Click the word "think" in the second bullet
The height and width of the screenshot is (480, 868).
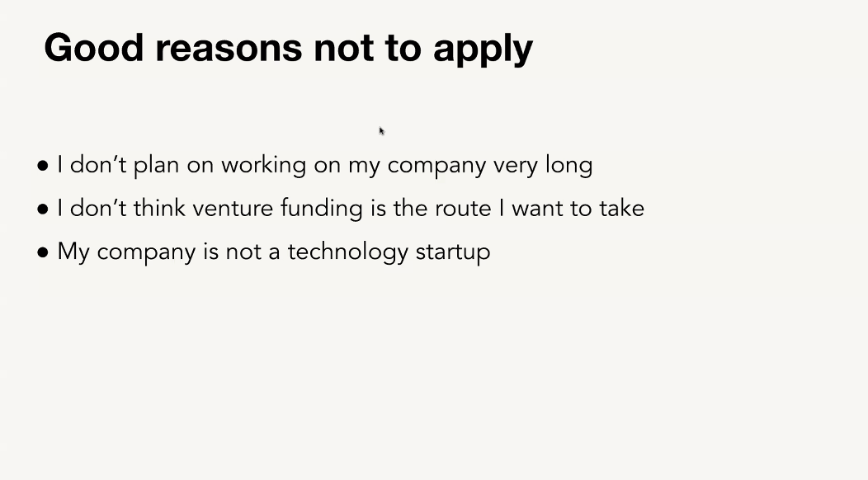click(159, 209)
